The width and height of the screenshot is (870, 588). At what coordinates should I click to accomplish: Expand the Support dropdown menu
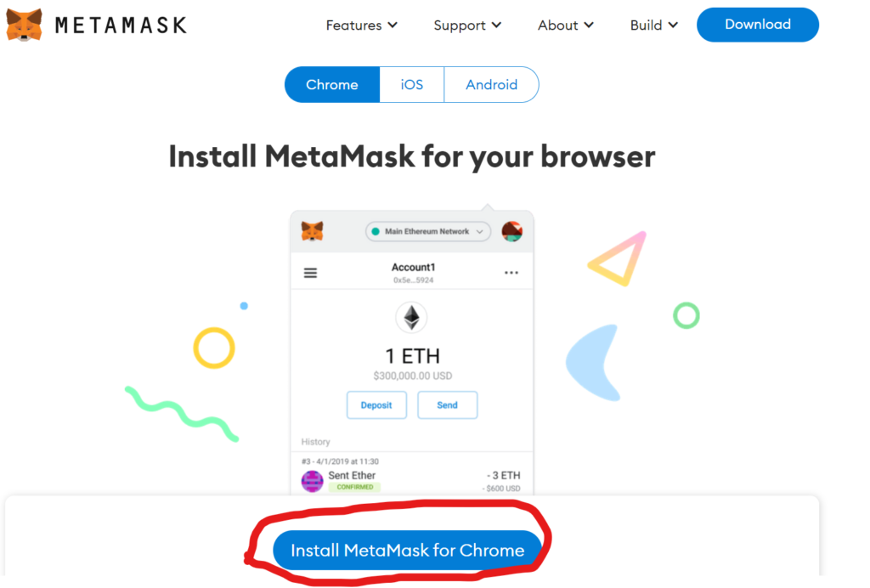468,25
